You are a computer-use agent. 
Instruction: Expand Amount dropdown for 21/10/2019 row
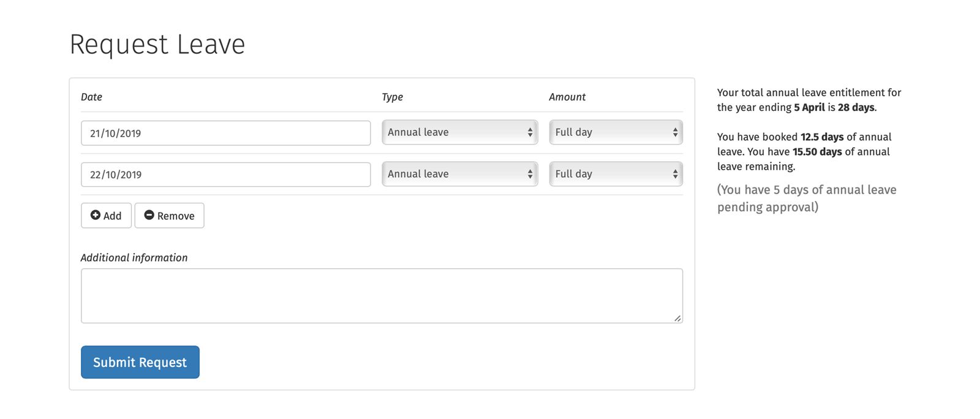616,132
